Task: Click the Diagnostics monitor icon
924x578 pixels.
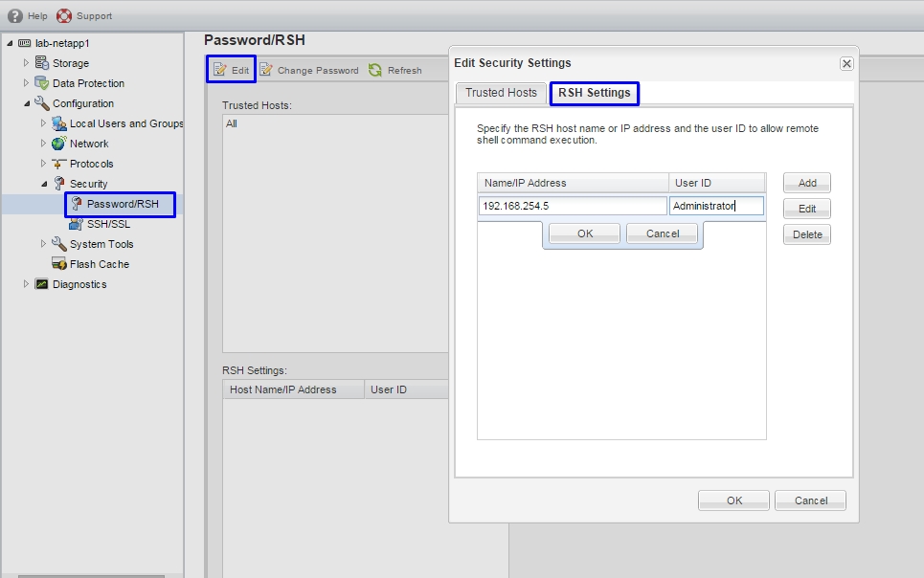Action: pyautogui.click(x=42, y=284)
